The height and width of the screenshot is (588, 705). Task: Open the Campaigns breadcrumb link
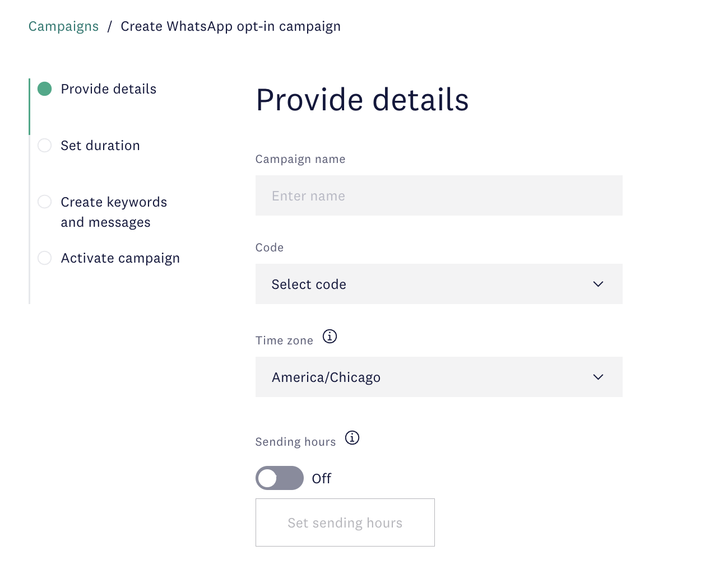point(63,26)
